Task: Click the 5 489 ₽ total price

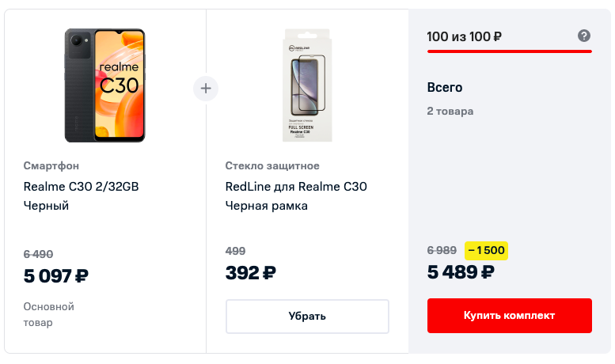Action: pos(461,272)
